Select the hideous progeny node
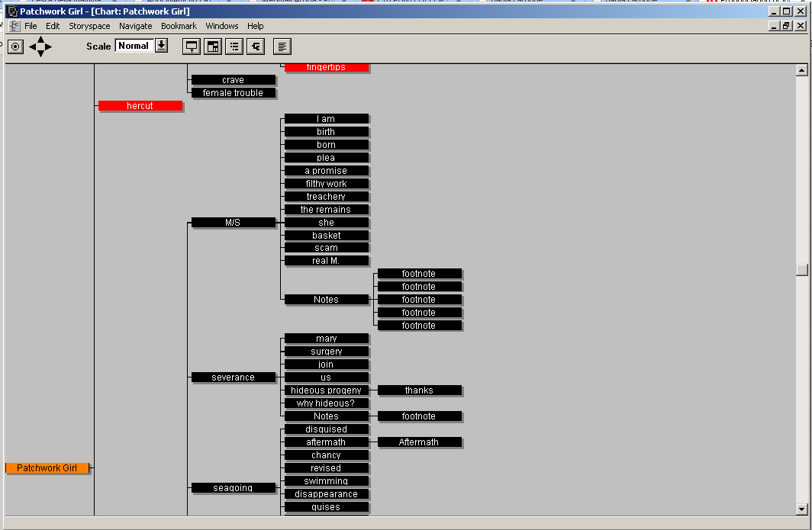The width and height of the screenshot is (812, 530). coord(327,390)
